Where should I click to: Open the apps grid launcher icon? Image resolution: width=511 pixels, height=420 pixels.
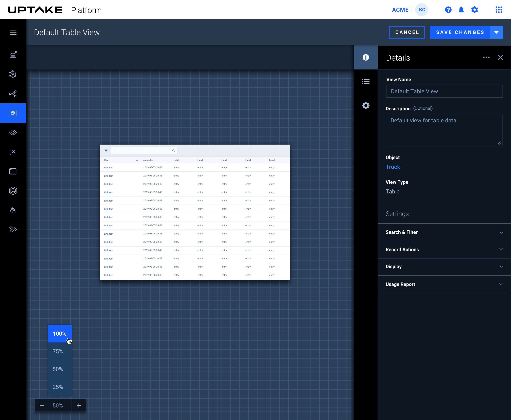pos(499,10)
